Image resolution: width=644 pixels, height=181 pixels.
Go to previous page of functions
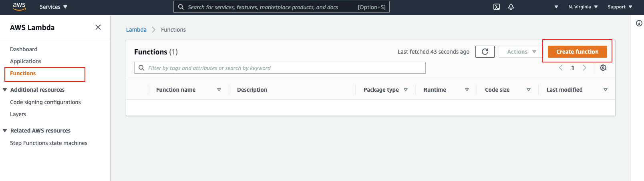click(x=561, y=68)
